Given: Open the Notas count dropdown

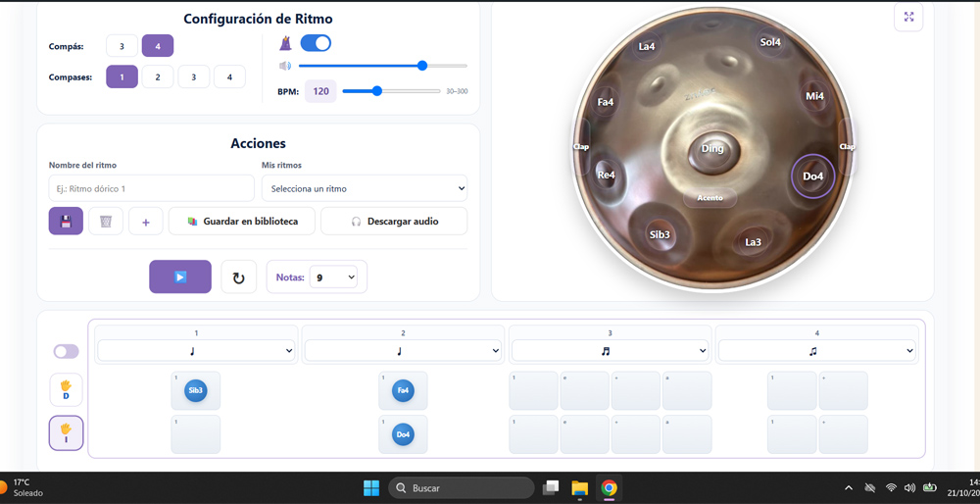Looking at the screenshot, I should click(x=332, y=277).
